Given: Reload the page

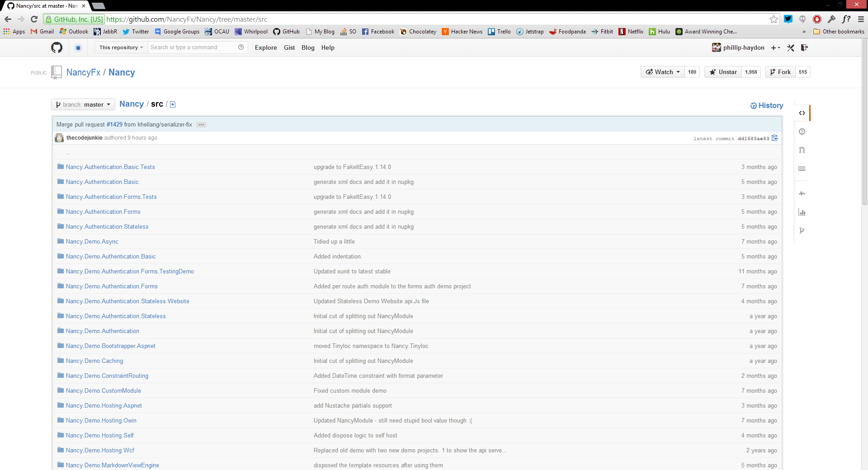Looking at the screenshot, I should tap(34, 19).
